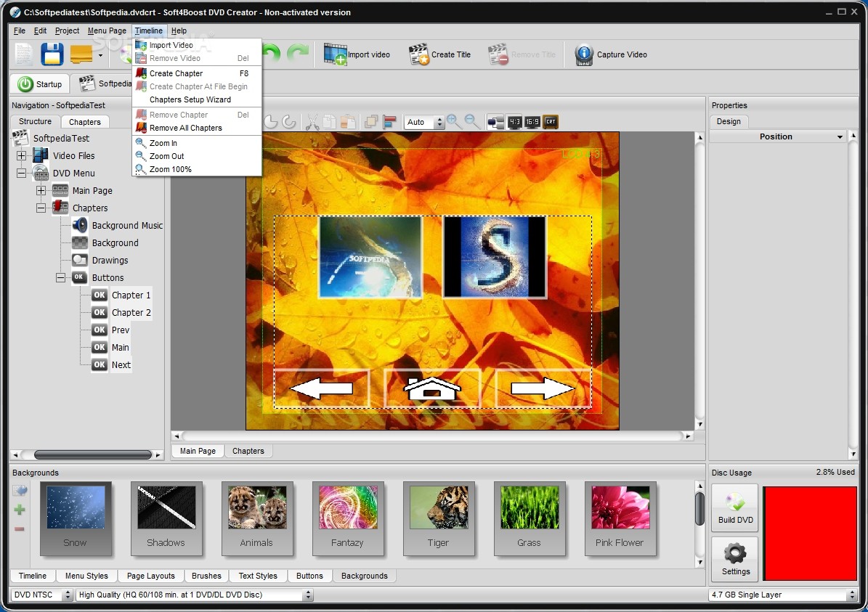Click the editor zoom out magnifier
Image resolution: width=868 pixels, height=612 pixels.
[x=471, y=122]
